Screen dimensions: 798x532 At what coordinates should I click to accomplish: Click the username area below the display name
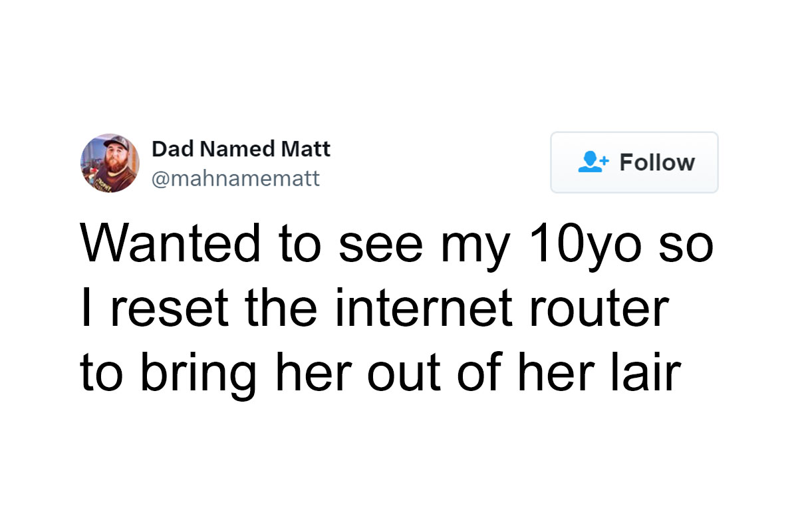point(236,178)
